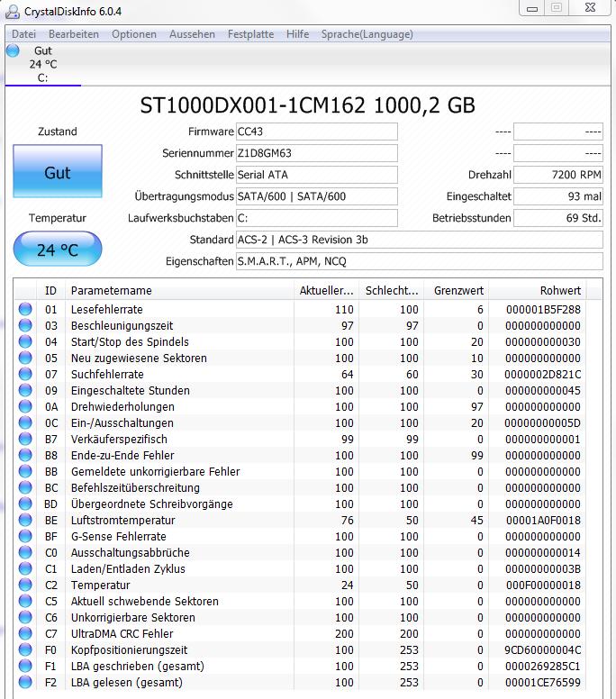Screen dimensions: 616x699
Task: Click the Parametername column header
Action: [179, 291]
